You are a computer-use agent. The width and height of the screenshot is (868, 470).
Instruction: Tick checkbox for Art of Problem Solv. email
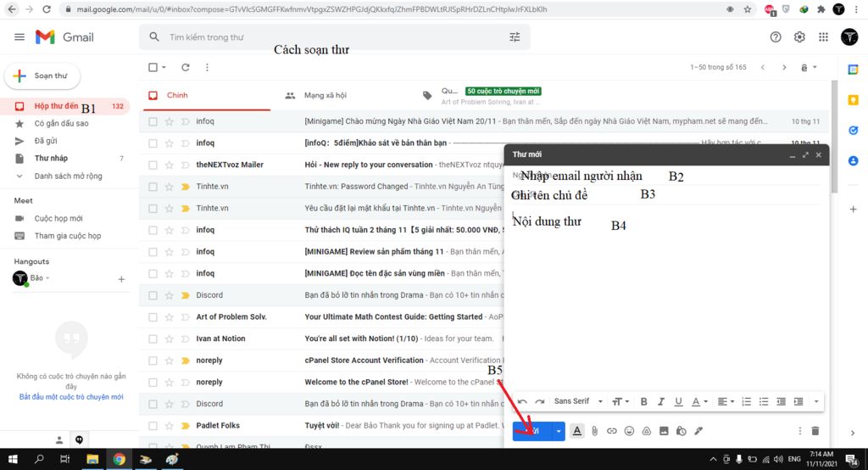(153, 317)
